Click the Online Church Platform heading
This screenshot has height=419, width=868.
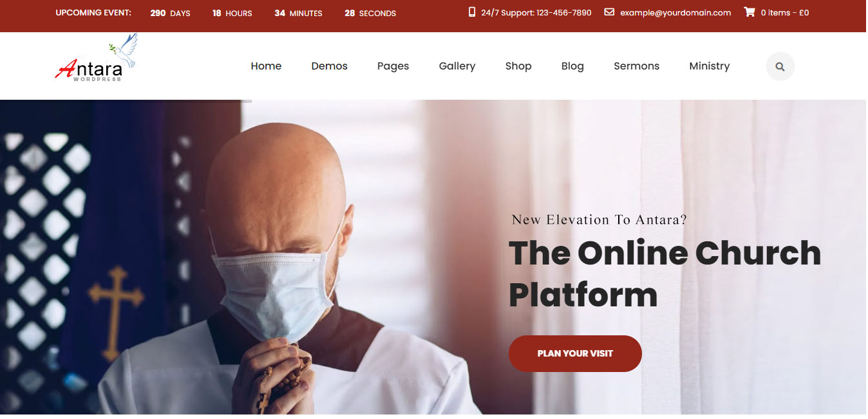click(x=665, y=274)
